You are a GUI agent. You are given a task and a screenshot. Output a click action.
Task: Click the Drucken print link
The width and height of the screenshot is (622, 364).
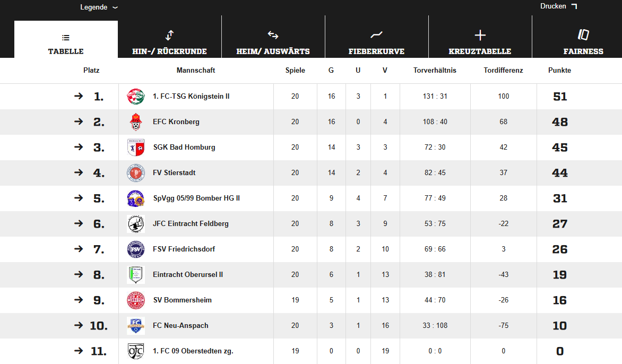coord(553,6)
